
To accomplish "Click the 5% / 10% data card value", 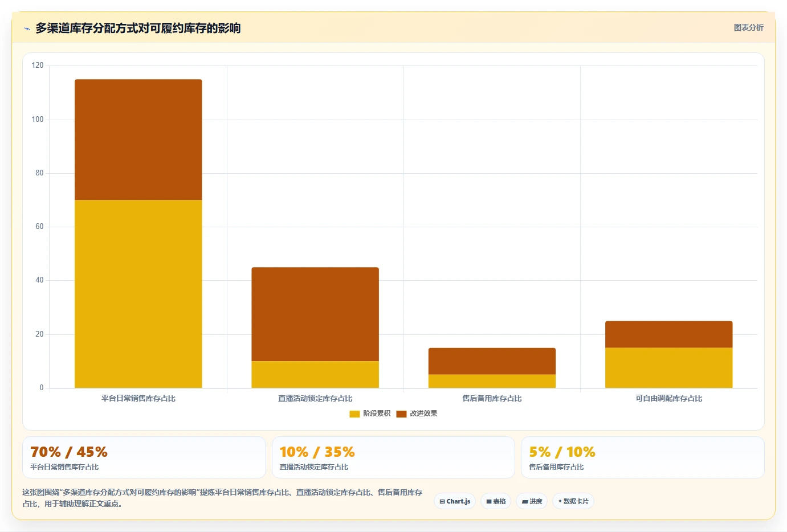I will click(562, 452).
